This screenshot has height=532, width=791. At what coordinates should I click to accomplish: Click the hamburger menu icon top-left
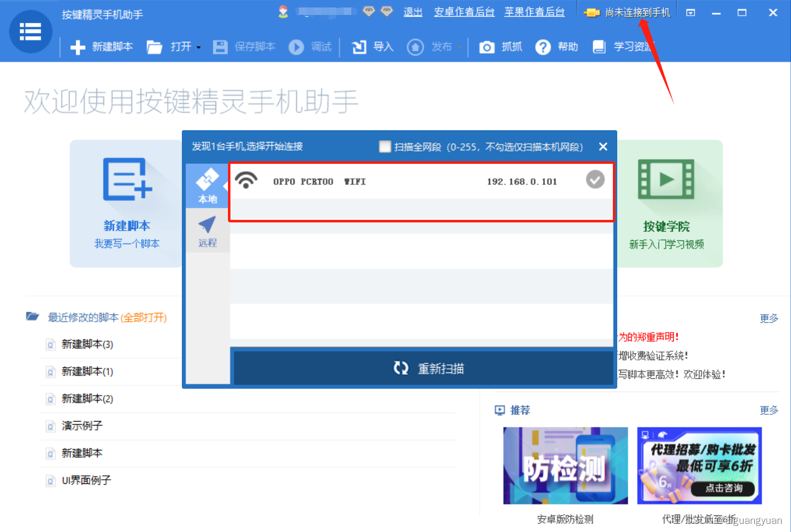click(30, 31)
